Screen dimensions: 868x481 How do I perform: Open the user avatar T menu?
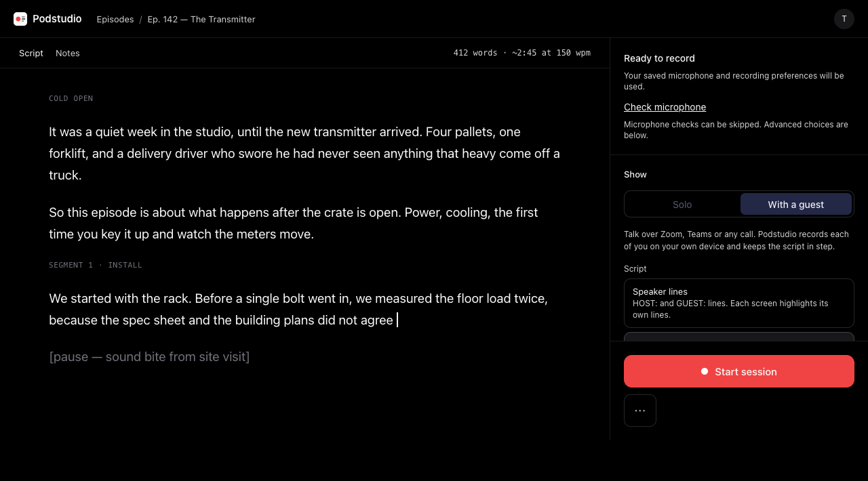coord(844,19)
